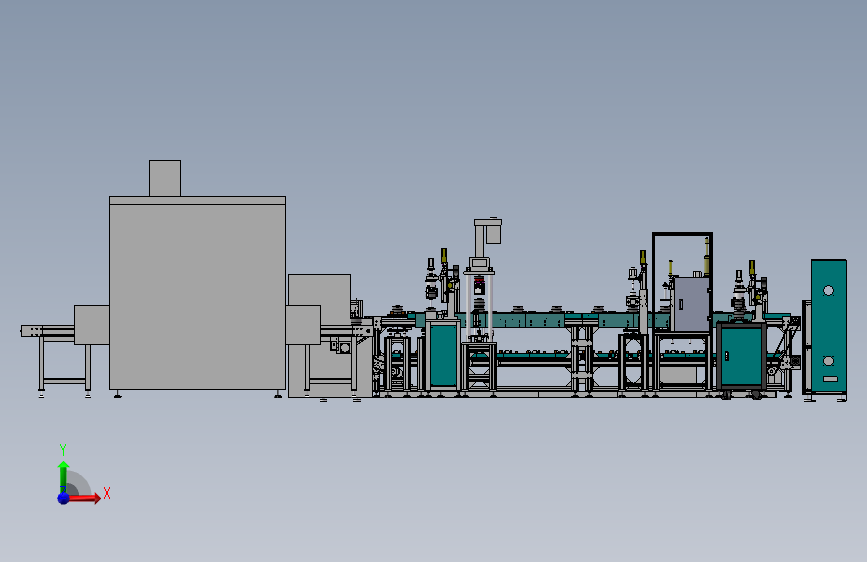This screenshot has width=867, height=562.
Task: Select the small gray exhaust box atop the oven
Action: point(165,178)
